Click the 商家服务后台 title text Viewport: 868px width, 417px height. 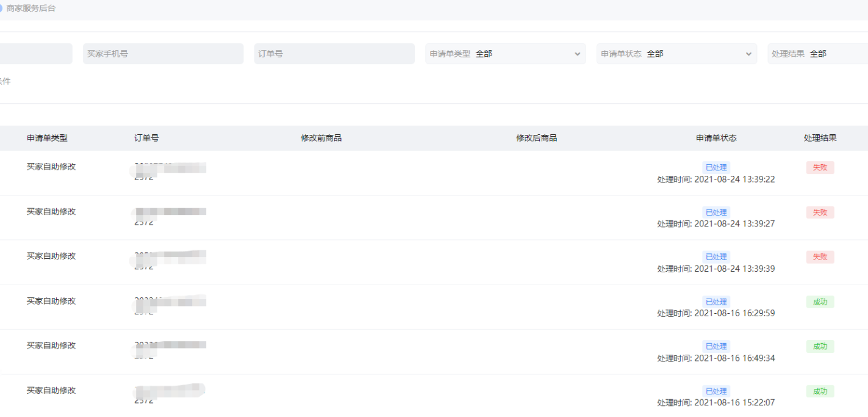[x=31, y=9]
